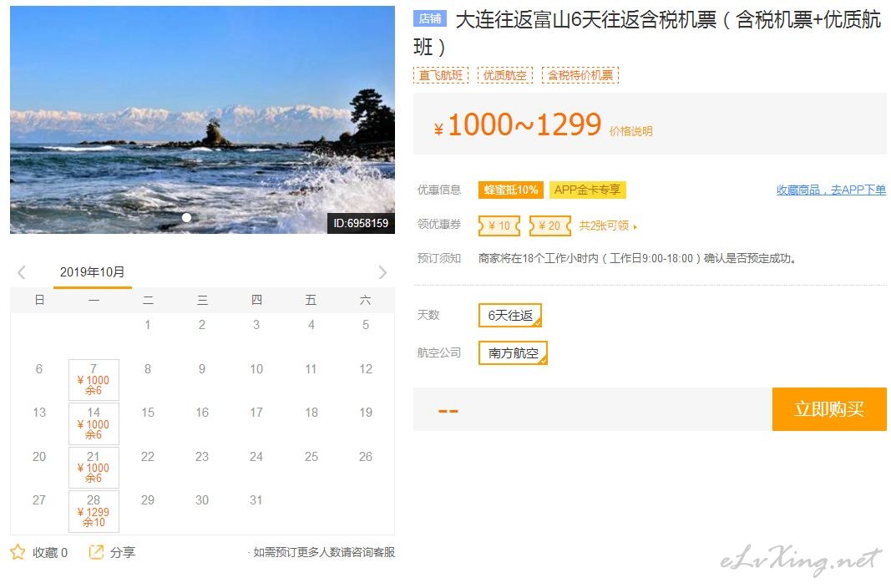Click calendar date 26

coord(366,456)
